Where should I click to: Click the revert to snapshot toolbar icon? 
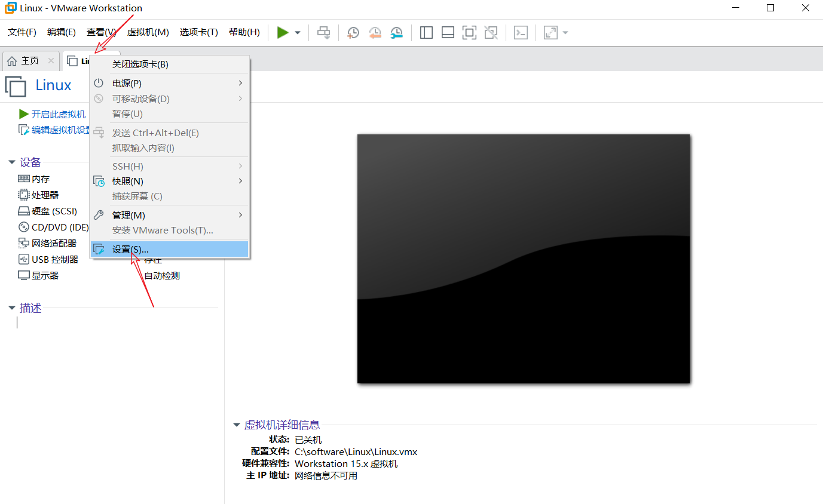(375, 32)
